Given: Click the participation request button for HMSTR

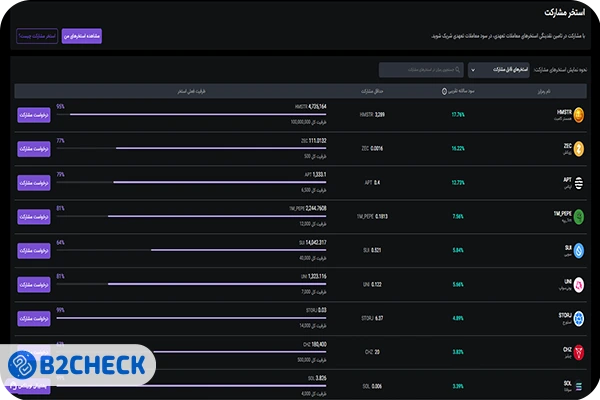Looking at the screenshot, I should click(34, 114).
